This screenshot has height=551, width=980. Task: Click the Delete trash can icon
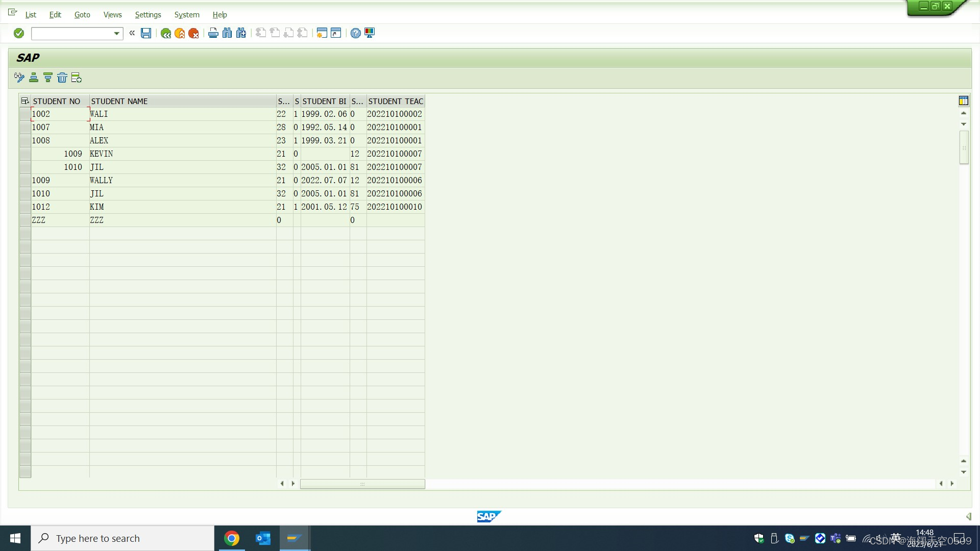62,78
